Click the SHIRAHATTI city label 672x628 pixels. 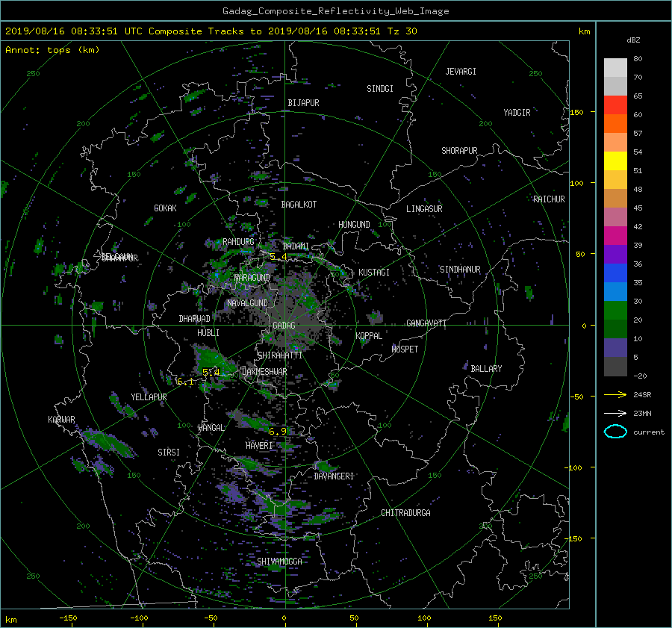(280, 355)
